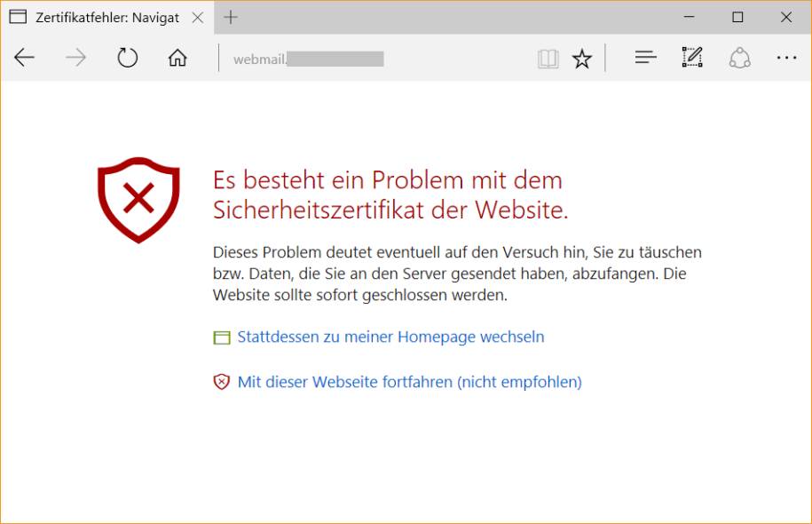Click 'Stattdessen zu meiner Homepage wechseln' link
Image resolution: width=812 pixels, height=524 pixels.
390,337
